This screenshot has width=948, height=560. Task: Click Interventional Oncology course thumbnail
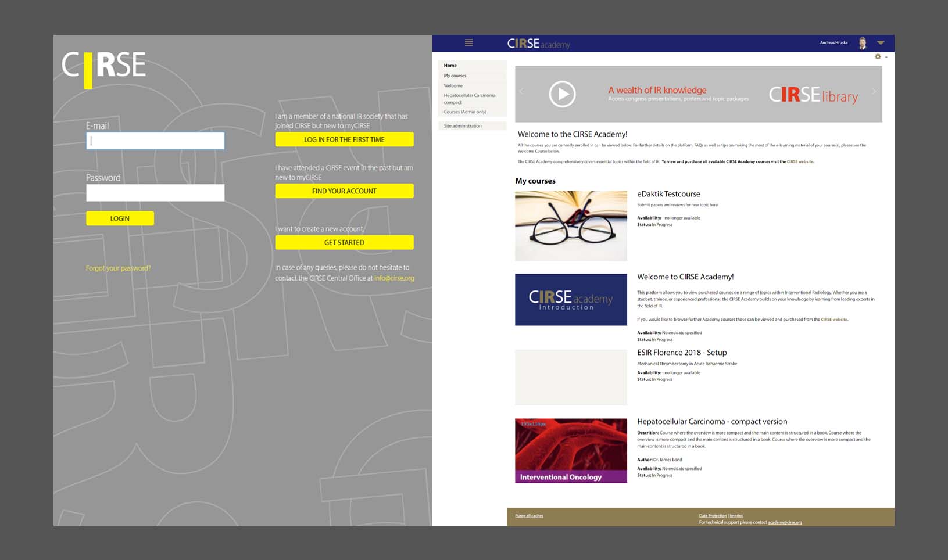click(x=571, y=451)
